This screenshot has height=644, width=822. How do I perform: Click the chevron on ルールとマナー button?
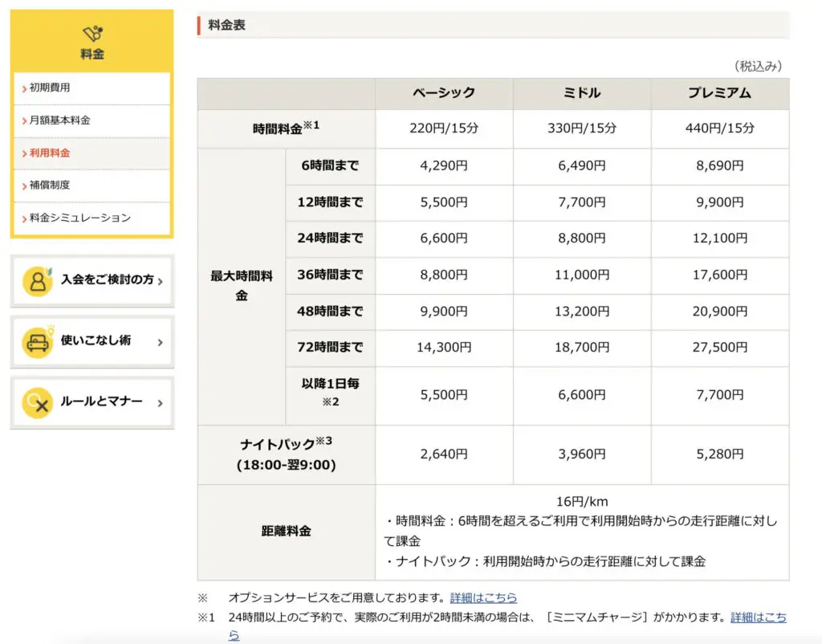pyautogui.click(x=161, y=402)
